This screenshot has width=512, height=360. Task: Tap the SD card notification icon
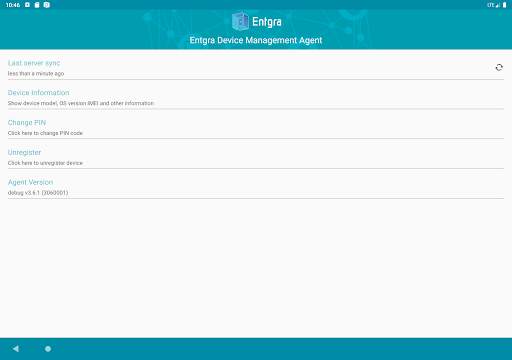tap(37, 5)
